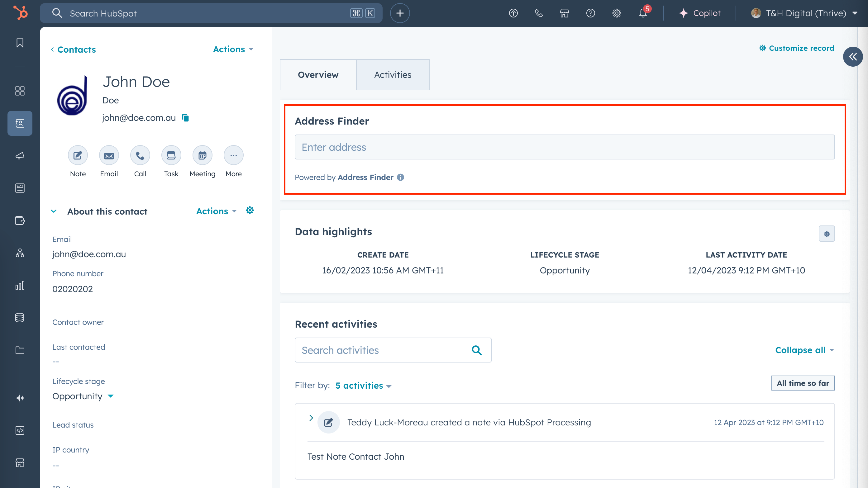868x488 pixels.
Task: Click the Enter address input field
Action: pyautogui.click(x=565, y=147)
